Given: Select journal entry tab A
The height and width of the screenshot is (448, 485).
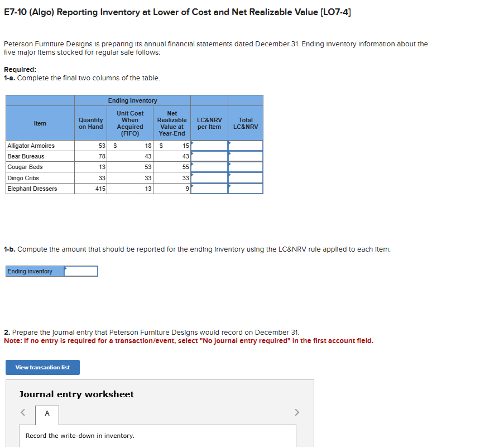Looking at the screenshot, I should [x=47, y=415].
